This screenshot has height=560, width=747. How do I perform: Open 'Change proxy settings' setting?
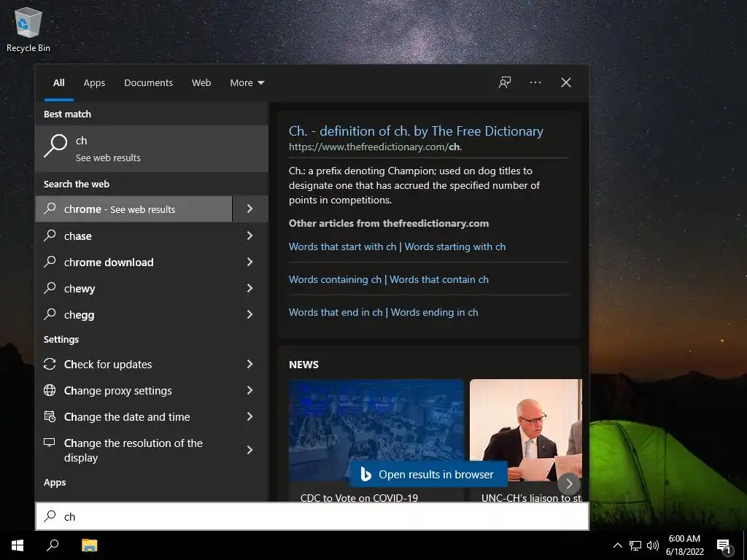coord(134,390)
